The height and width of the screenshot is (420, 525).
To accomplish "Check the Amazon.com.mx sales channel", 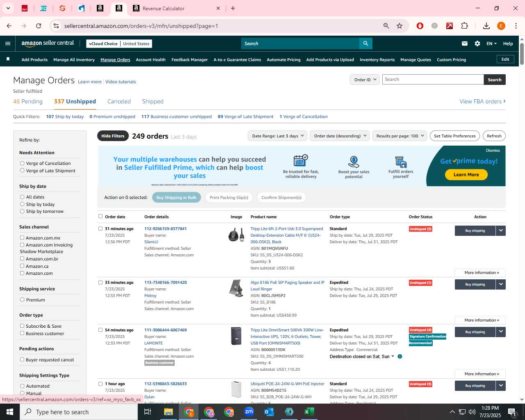I will [22, 237].
